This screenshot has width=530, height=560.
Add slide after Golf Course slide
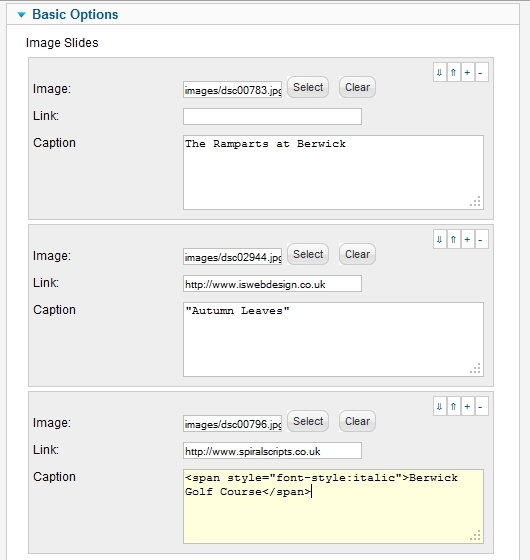coord(467,406)
